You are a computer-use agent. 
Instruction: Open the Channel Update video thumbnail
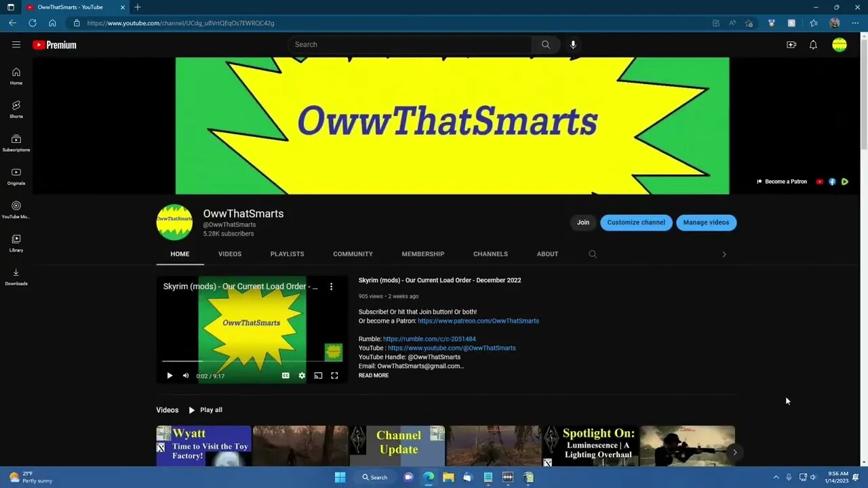[x=397, y=445]
